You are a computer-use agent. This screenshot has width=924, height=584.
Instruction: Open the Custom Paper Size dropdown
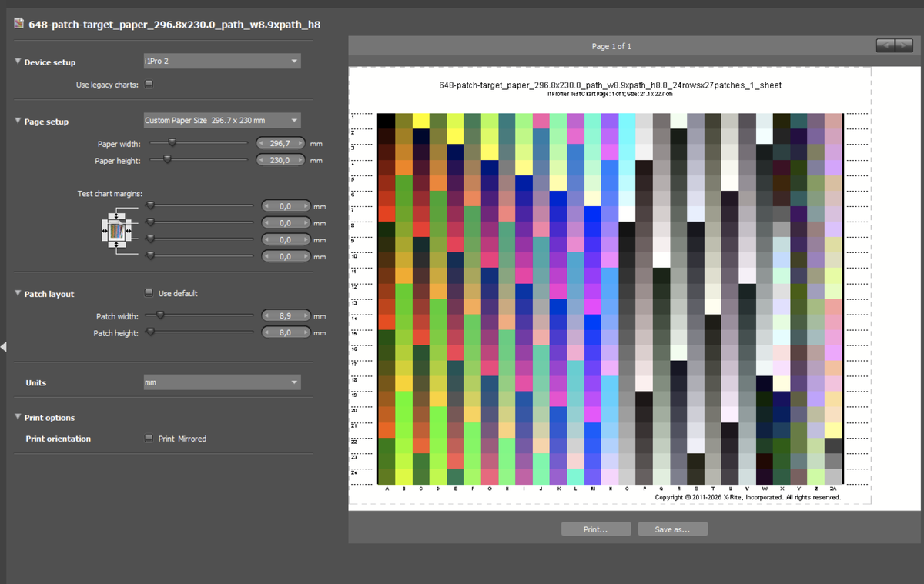(x=222, y=120)
